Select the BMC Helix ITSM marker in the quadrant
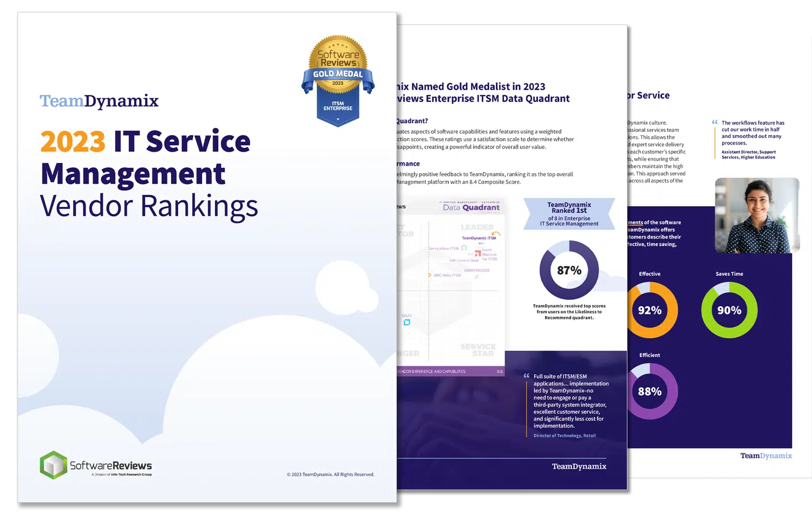Screen dimensions: 812x514 430,275
